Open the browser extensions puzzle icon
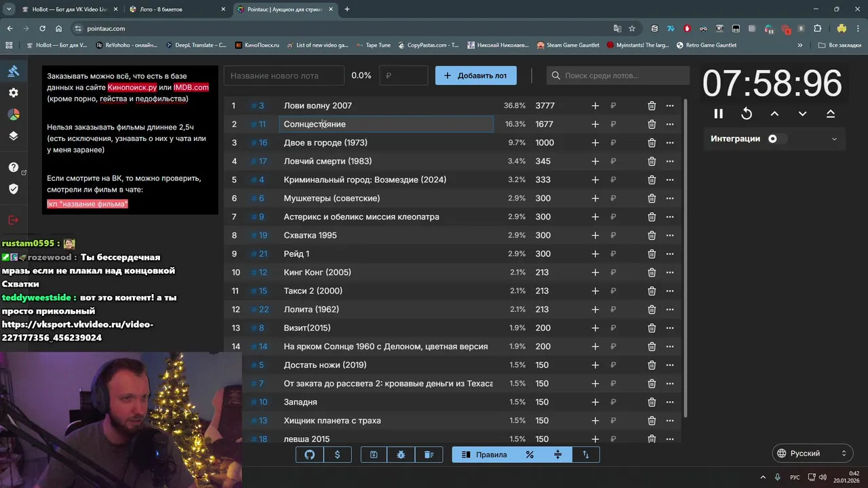868x488 pixels. point(817,28)
